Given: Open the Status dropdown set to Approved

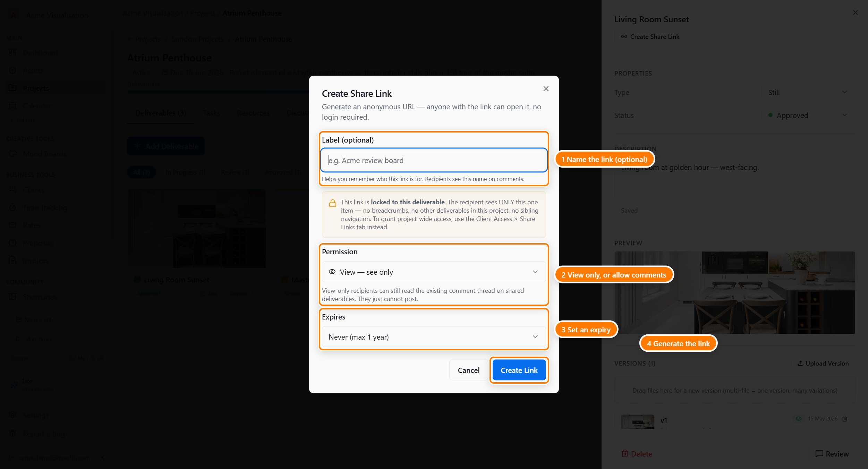Looking at the screenshot, I should coord(808,116).
